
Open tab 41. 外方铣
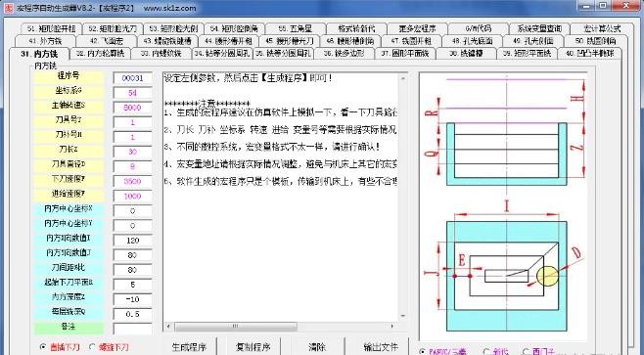pos(45,41)
